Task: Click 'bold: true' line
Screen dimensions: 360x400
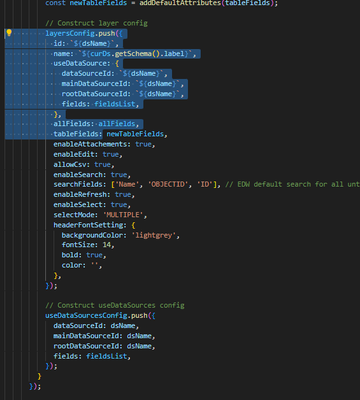Action: pos(84,255)
